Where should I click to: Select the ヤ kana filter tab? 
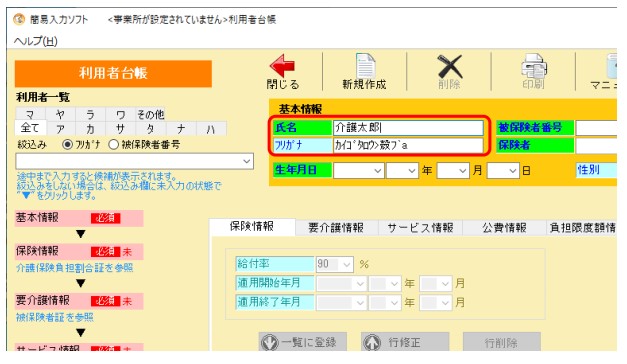click(x=60, y=115)
